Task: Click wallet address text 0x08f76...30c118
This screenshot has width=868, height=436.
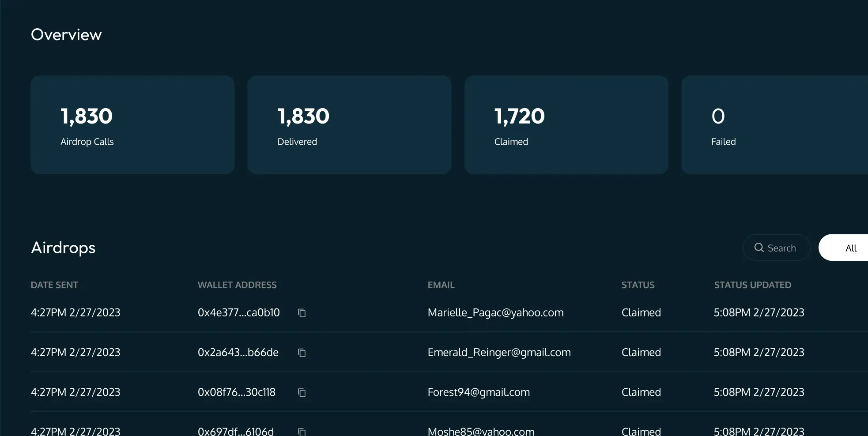Action: point(237,392)
